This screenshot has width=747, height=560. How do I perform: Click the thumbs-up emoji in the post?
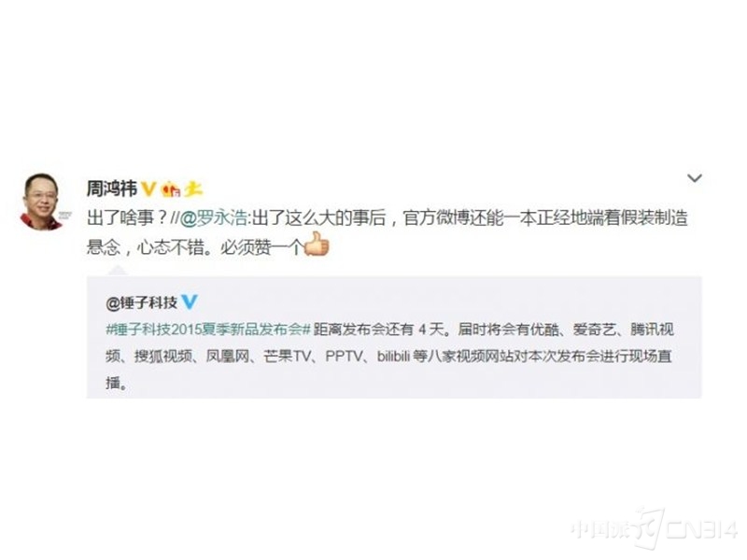pyautogui.click(x=317, y=245)
